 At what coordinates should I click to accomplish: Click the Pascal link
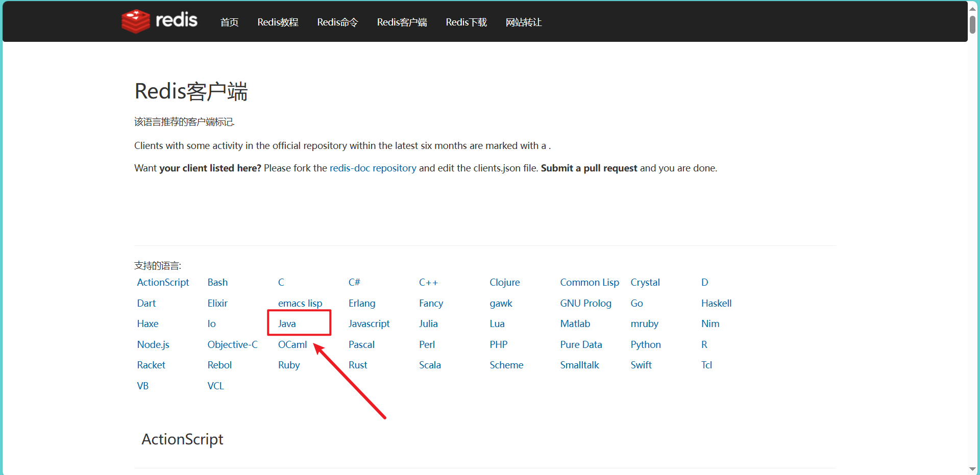(361, 345)
